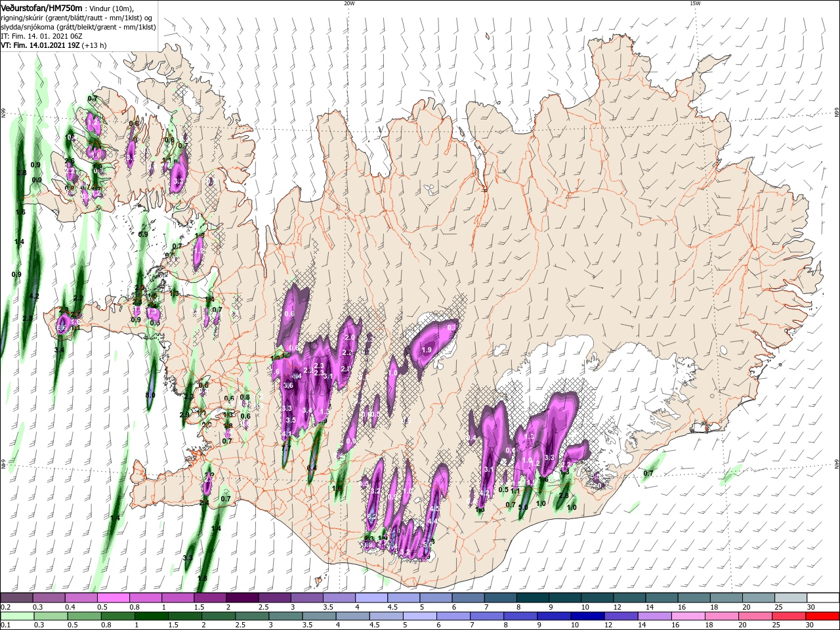Pick the rain-row swatch between 7 and 8

tap(486, 616)
